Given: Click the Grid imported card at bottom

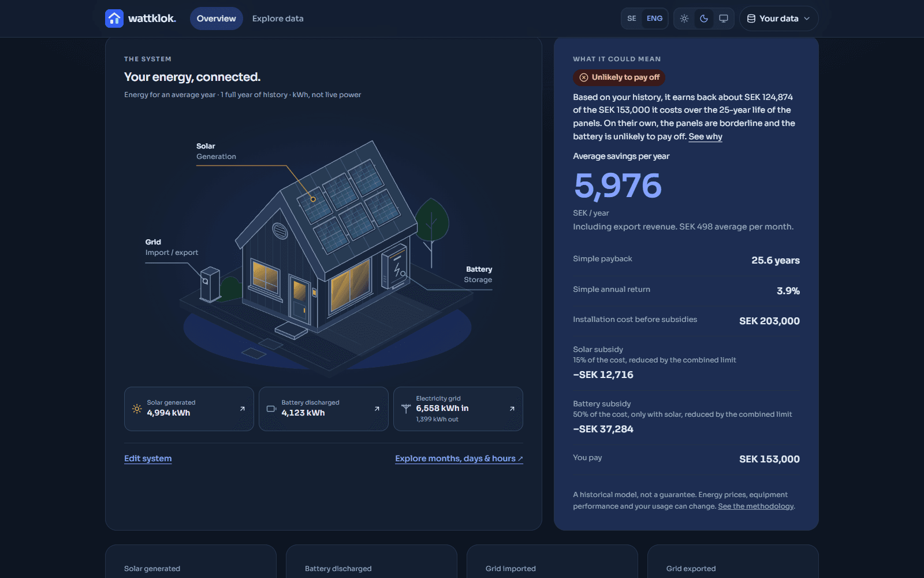Looking at the screenshot, I should click(x=552, y=562).
